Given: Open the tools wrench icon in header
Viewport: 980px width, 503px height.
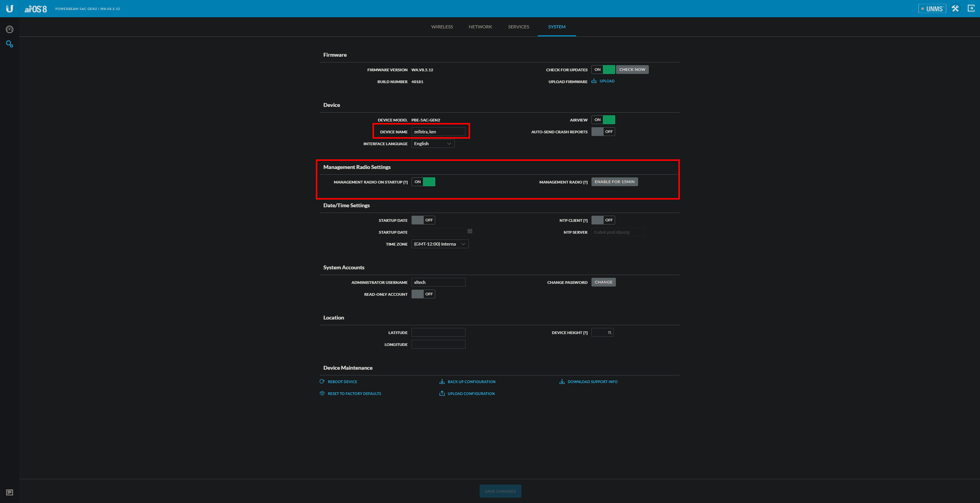Looking at the screenshot, I should (x=955, y=8).
